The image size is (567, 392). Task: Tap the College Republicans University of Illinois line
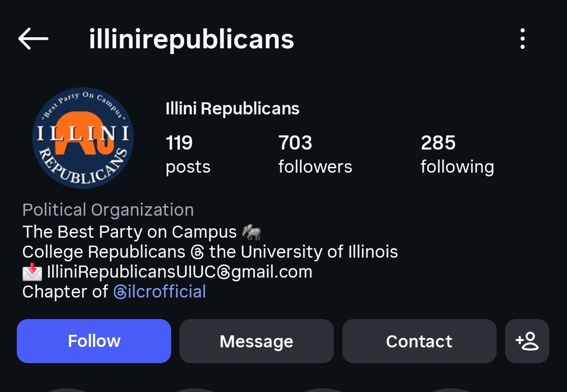210,252
